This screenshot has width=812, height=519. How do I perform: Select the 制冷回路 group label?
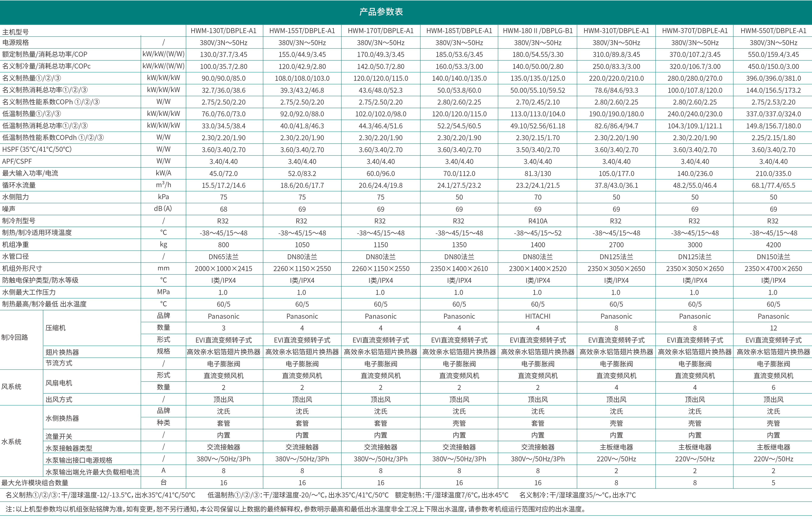coord(15,337)
